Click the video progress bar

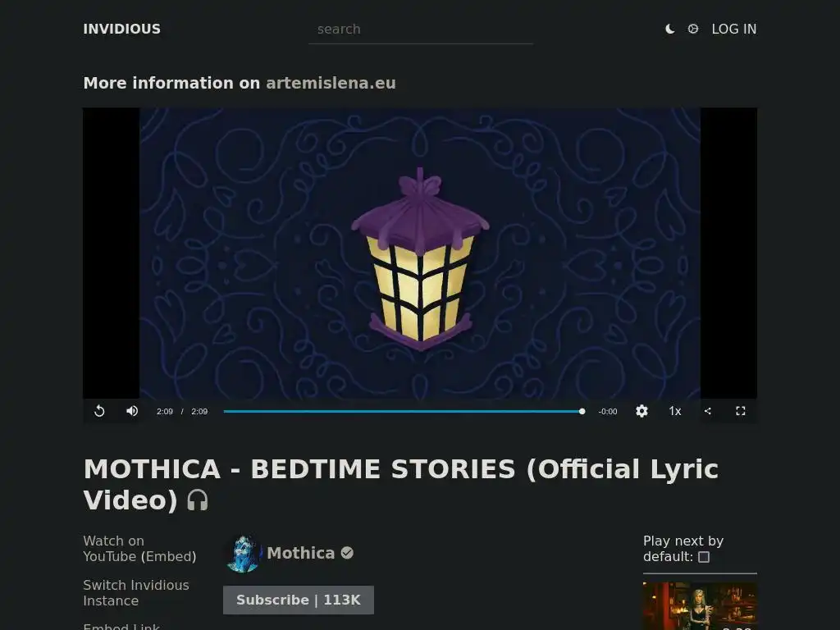tap(403, 412)
